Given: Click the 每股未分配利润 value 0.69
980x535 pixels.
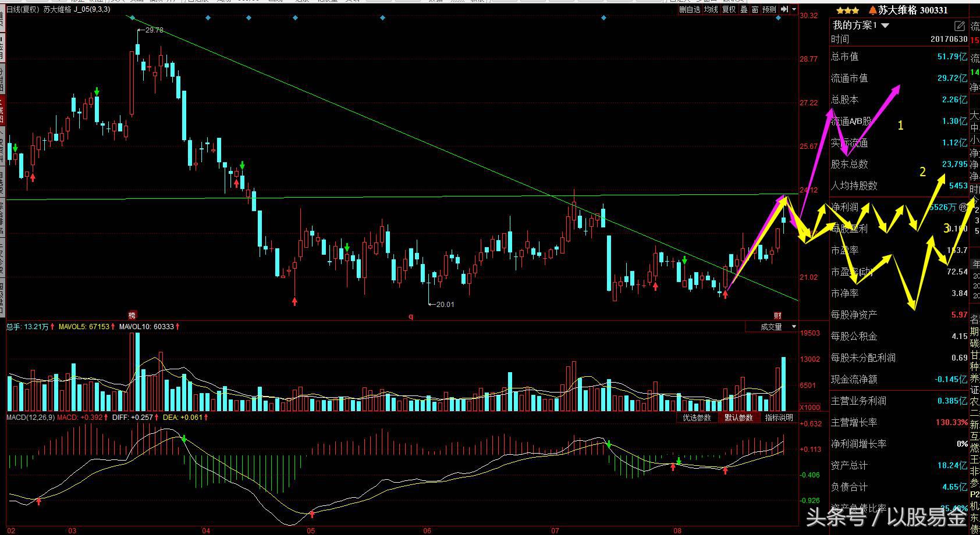Looking at the screenshot, I should click(x=959, y=358).
